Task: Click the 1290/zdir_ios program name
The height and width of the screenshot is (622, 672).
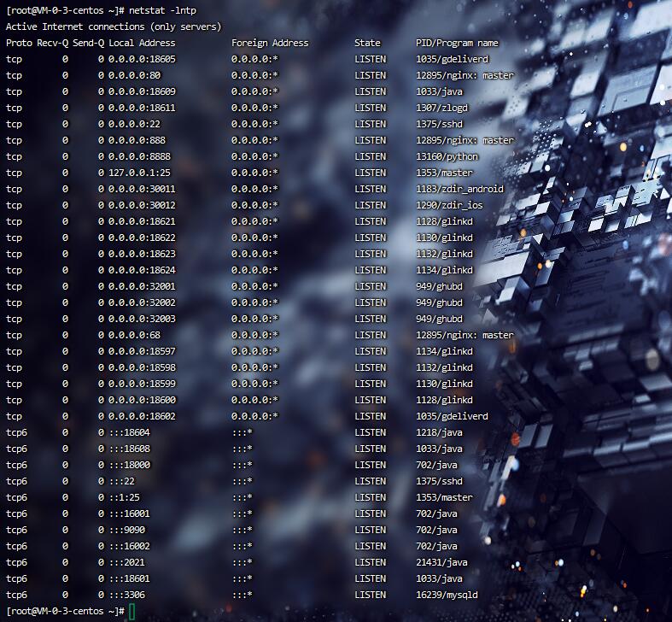Action: click(x=449, y=205)
